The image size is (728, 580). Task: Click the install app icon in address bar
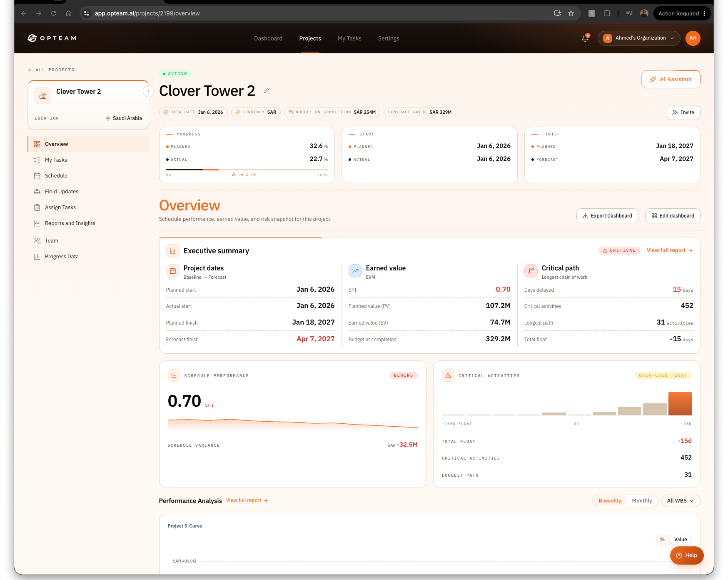pos(558,13)
